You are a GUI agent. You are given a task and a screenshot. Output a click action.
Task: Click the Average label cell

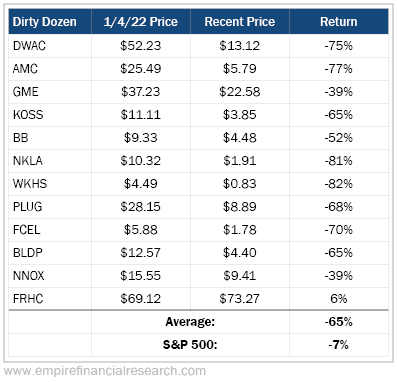click(x=190, y=322)
